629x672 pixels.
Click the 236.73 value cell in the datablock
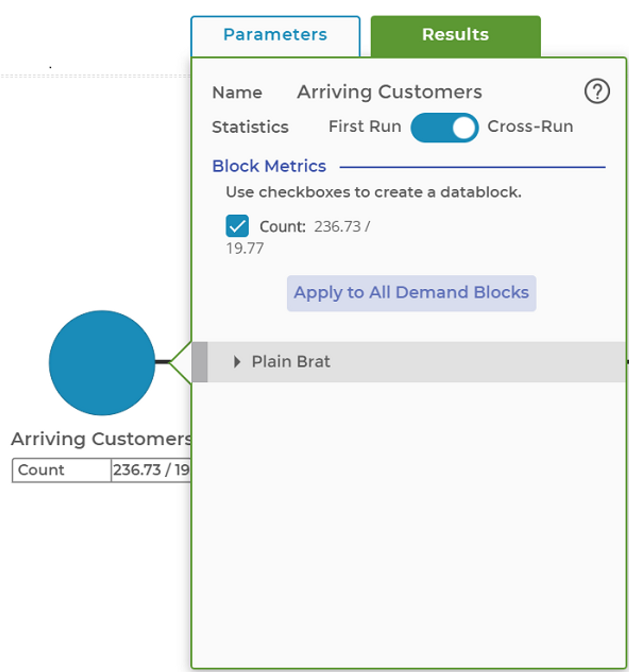[x=151, y=470]
